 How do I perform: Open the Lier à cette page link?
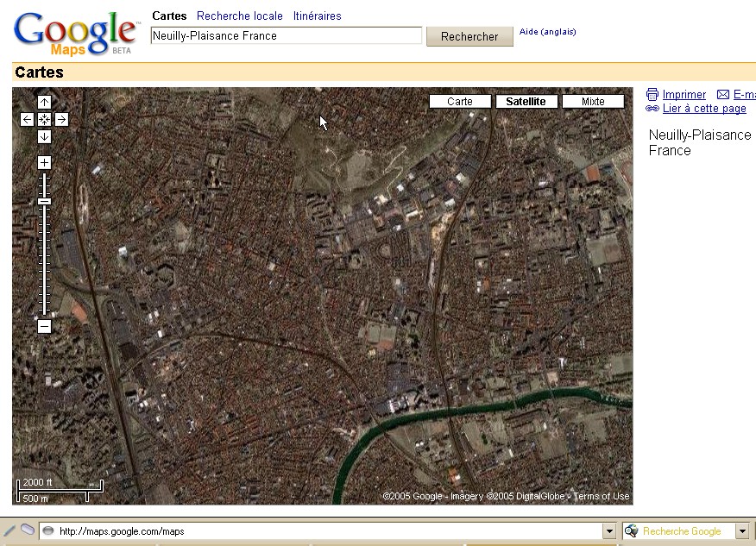[704, 109]
